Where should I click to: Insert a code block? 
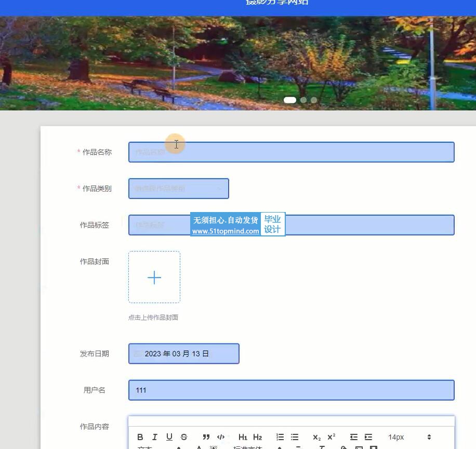click(x=221, y=437)
